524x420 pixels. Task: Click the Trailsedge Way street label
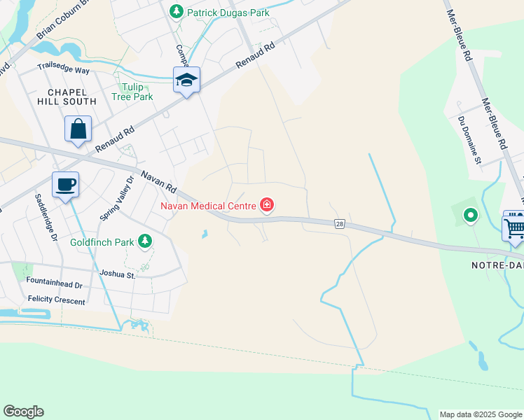click(x=64, y=68)
